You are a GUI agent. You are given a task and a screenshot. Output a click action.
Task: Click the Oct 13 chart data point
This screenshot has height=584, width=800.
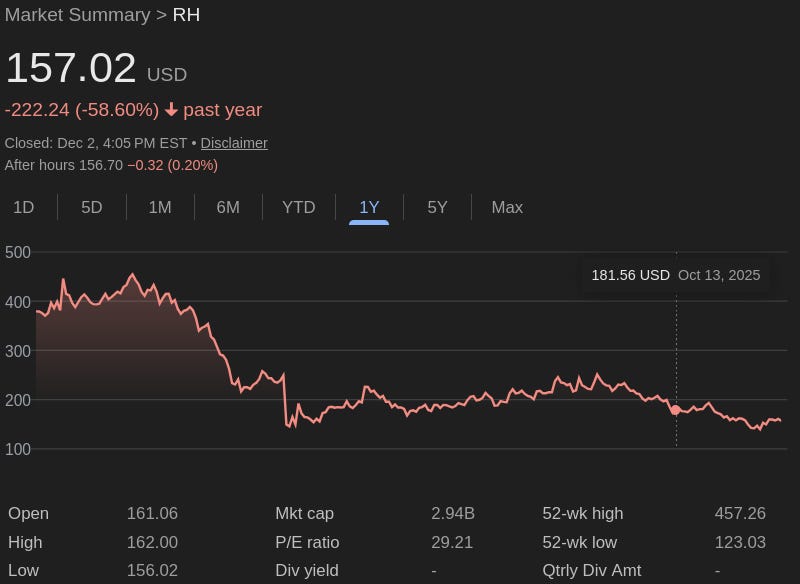pyautogui.click(x=676, y=410)
